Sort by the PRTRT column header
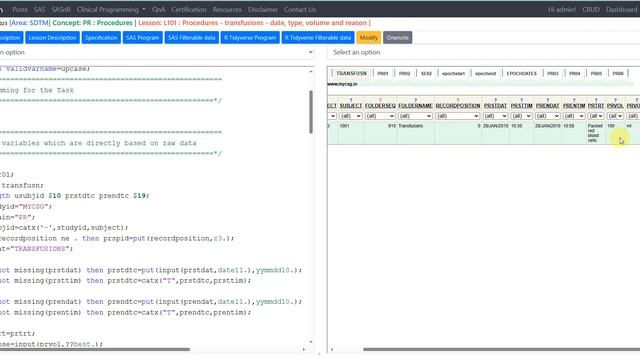The image size is (640, 360). click(596, 106)
